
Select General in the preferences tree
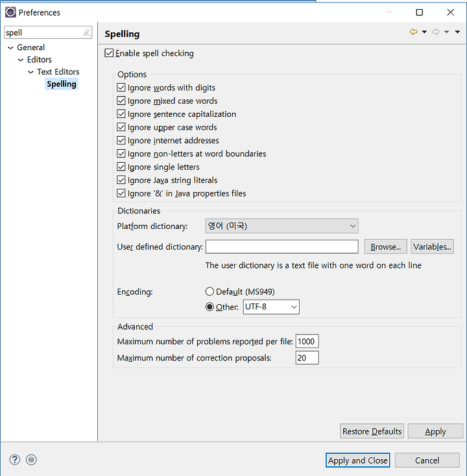coord(30,47)
